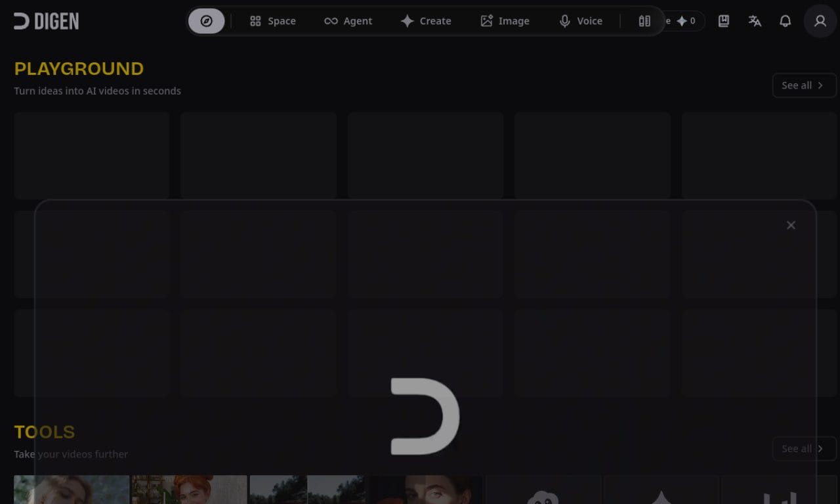
Task: Open the bookmark guide icon
Action: [723, 21]
